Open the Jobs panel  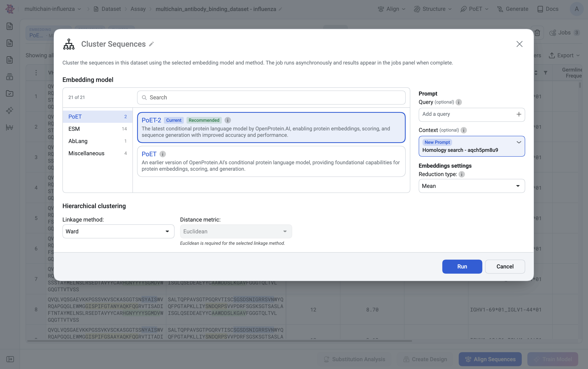click(565, 33)
